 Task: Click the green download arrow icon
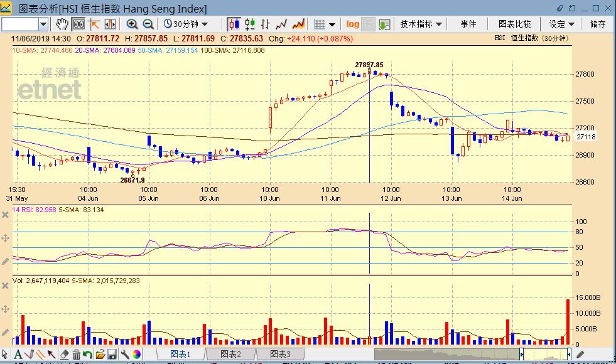tap(384, 24)
